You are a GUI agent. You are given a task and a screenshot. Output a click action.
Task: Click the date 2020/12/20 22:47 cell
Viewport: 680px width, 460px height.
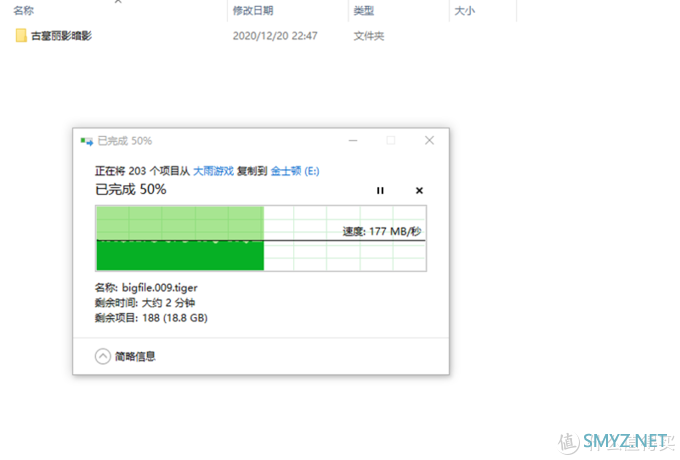tap(275, 36)
